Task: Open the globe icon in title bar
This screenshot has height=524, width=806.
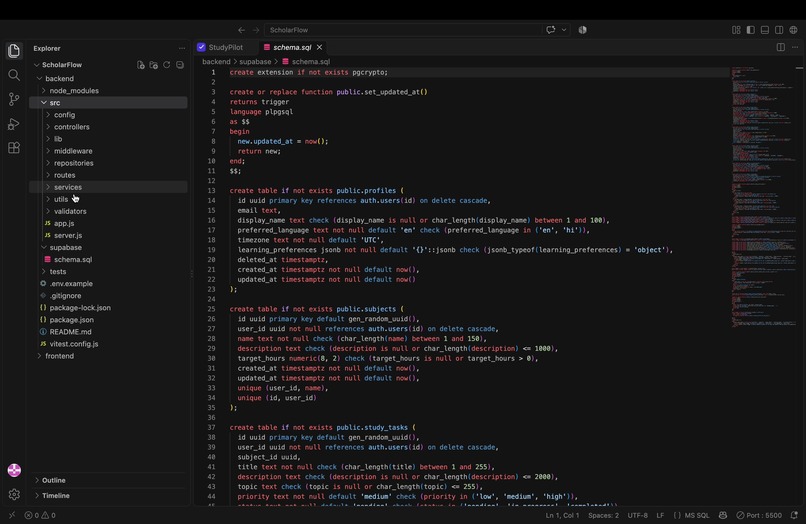Action: tap(794, 30)
